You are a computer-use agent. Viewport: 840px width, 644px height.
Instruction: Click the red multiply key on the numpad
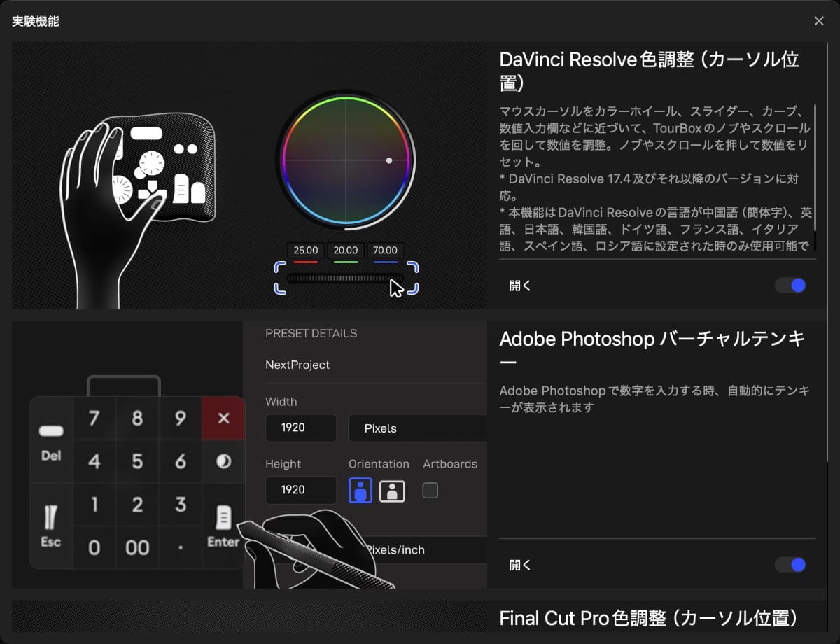(x=223, y=419)
